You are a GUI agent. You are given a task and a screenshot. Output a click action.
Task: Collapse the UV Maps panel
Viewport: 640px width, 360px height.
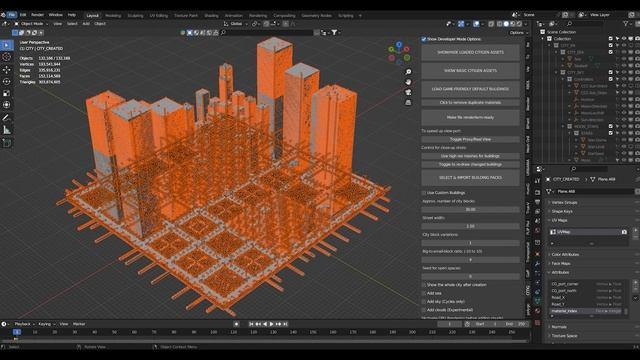pyautogui.click(x=559, y=220)
